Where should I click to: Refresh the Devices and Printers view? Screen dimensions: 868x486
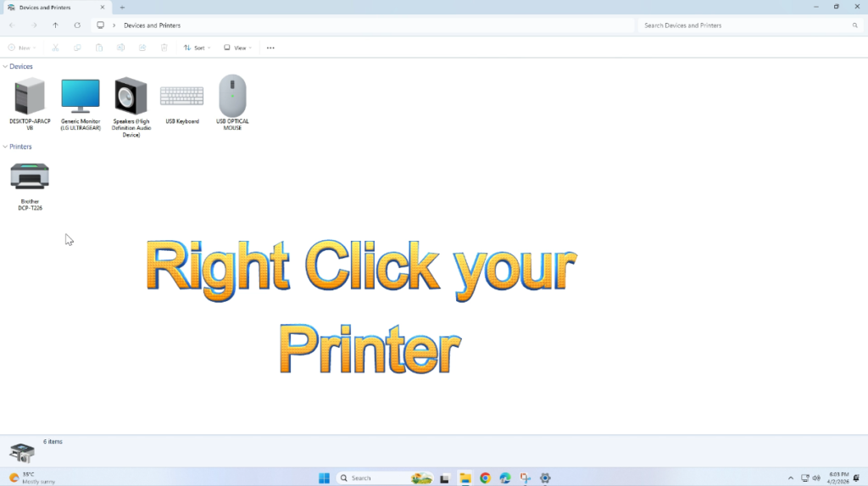coord(77,25)
